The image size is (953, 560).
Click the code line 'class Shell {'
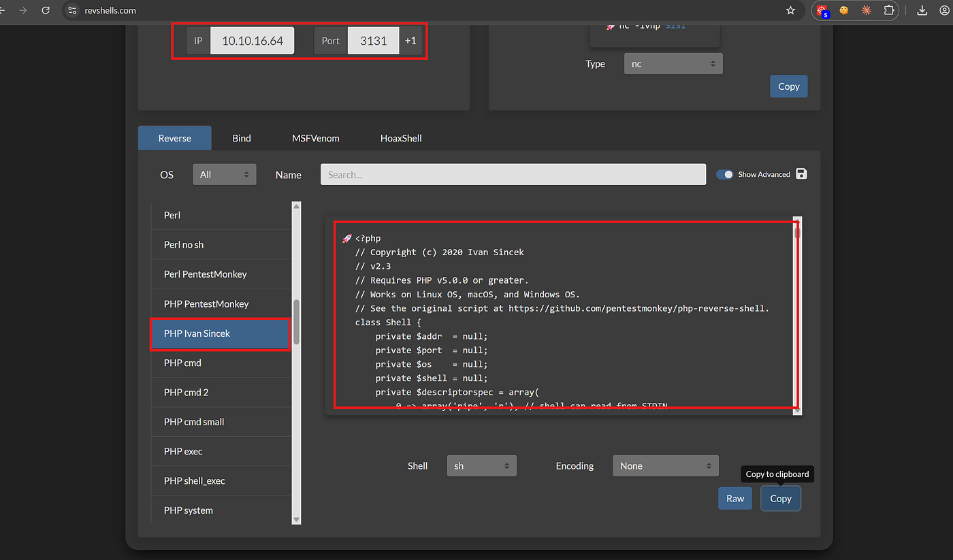(388, 323)
